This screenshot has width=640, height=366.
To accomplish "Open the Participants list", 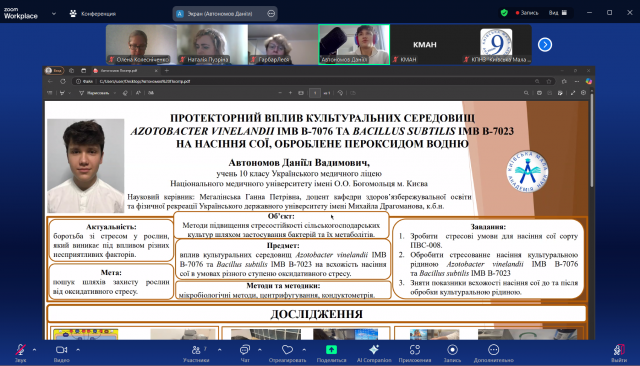I will [196, 353].
